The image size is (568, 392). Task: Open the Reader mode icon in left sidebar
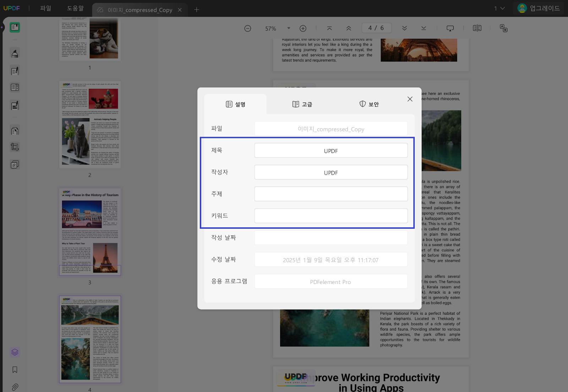tap(15, 27)
